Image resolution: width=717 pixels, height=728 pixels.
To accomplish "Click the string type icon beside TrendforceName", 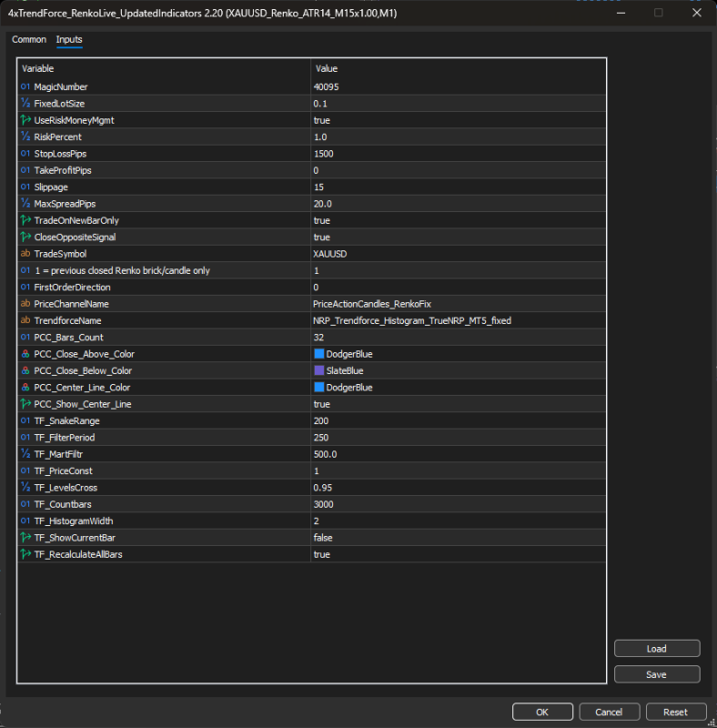I will click(25, 321).
